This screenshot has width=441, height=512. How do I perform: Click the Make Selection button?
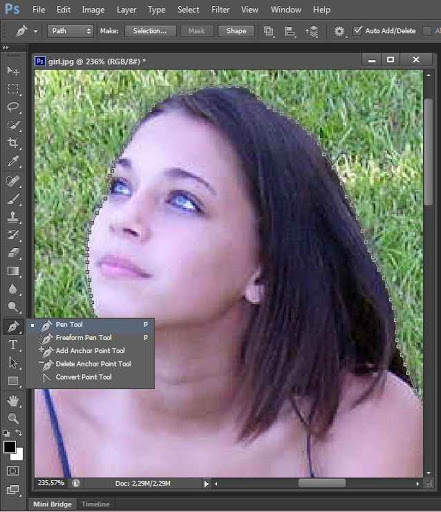pos(150,31)
